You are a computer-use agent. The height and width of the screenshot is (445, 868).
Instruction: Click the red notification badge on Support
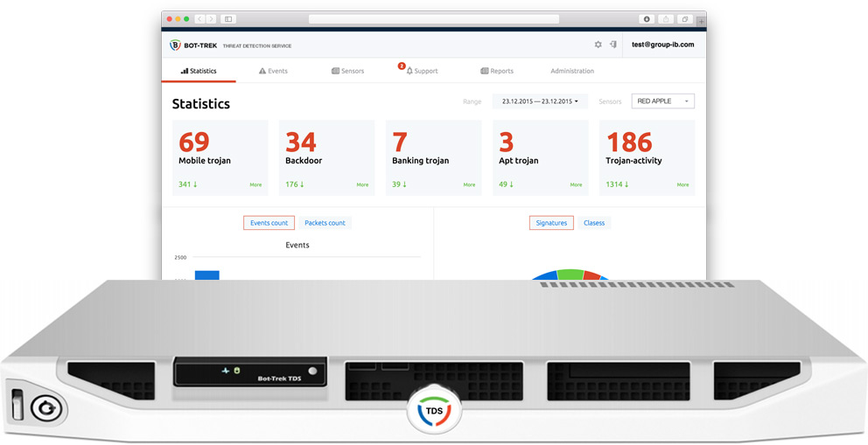[x=402, y=66]
